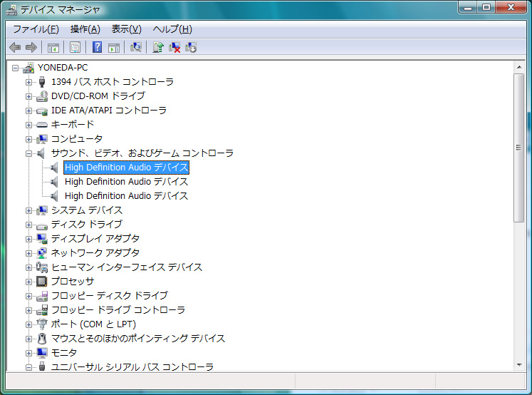Expand the フロッピー ドライブ コントローラ node

pyautogui.click(x=28, y=311)
